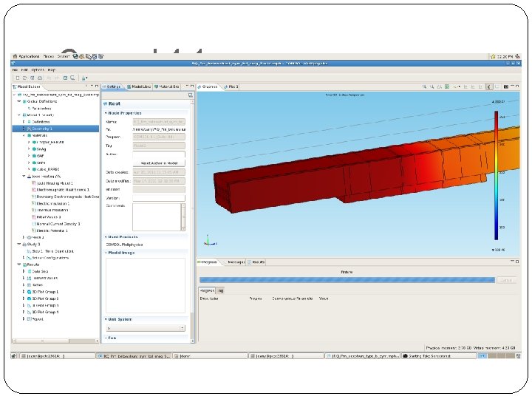Click the Model Builder horizontal scrollbar
This screenshot has width=532, height=399.
click(55, 341)
